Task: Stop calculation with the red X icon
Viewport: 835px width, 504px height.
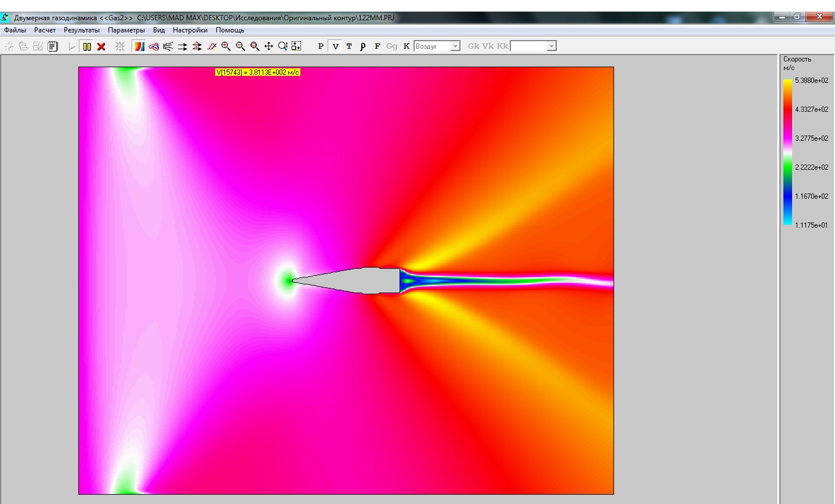Action: coord(101,46)
